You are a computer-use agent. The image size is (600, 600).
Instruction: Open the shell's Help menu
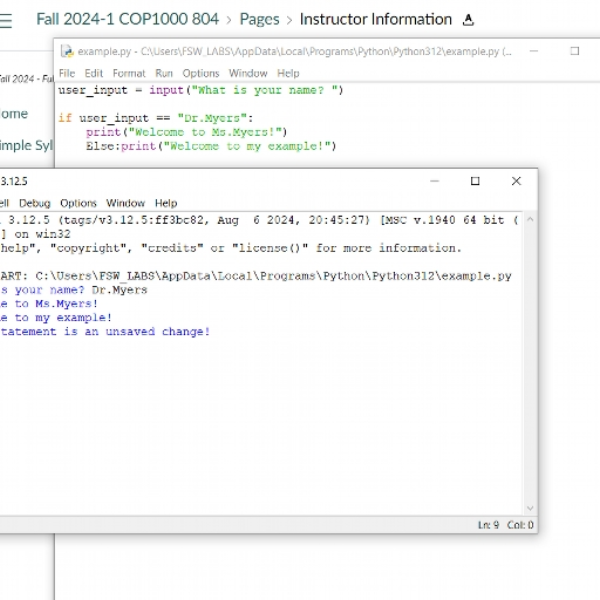tap(166, 203)
